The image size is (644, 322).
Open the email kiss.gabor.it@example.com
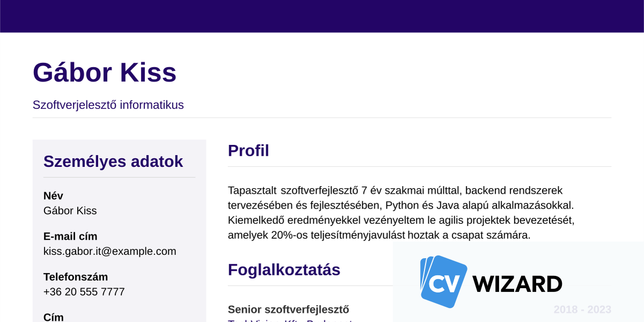tap(109, 251)
